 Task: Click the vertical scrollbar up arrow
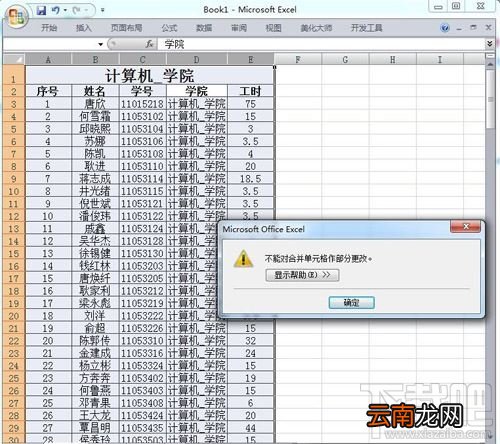point(490,64)
